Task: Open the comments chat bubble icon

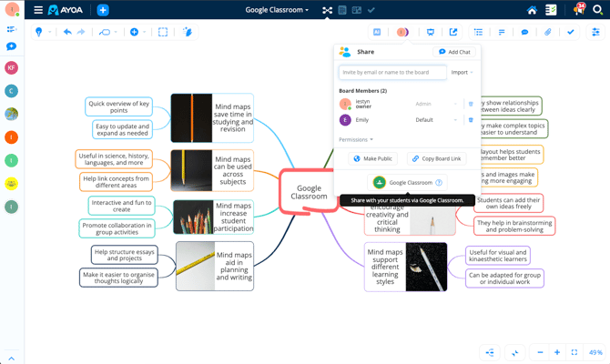Action: pos(524,32)
